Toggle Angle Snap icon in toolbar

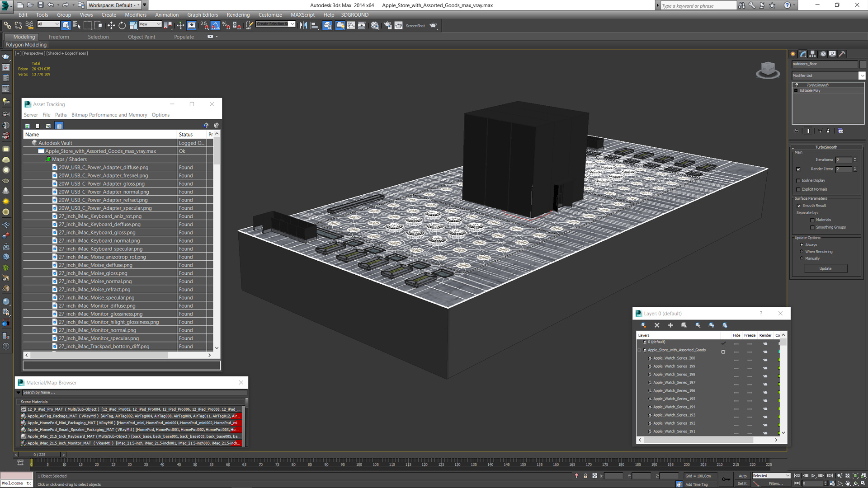click(215, 25)
